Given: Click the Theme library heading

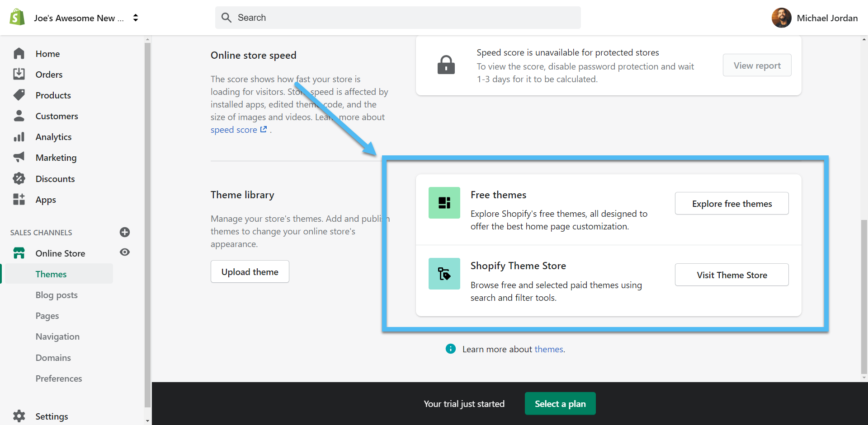Looking at the screenshot, I should point(242,195).
